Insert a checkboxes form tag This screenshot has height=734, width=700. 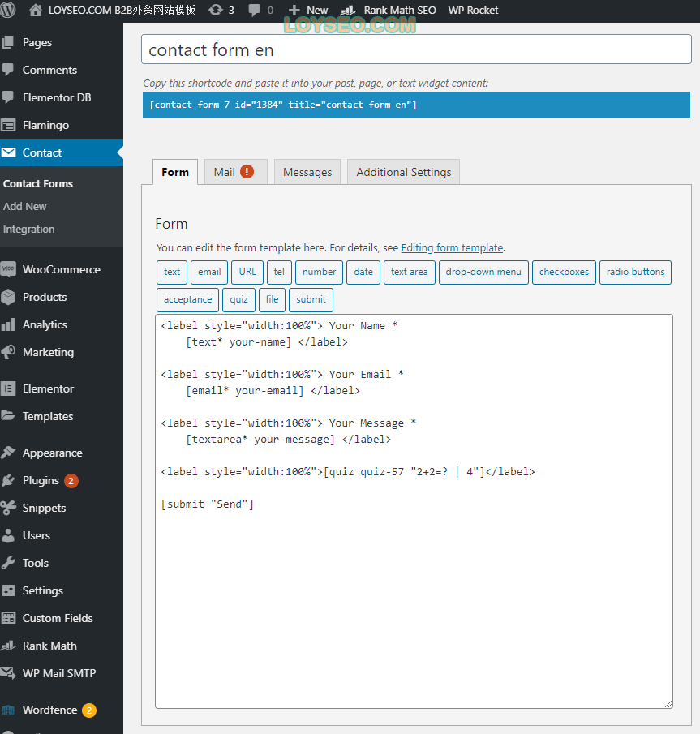(564, 272)
